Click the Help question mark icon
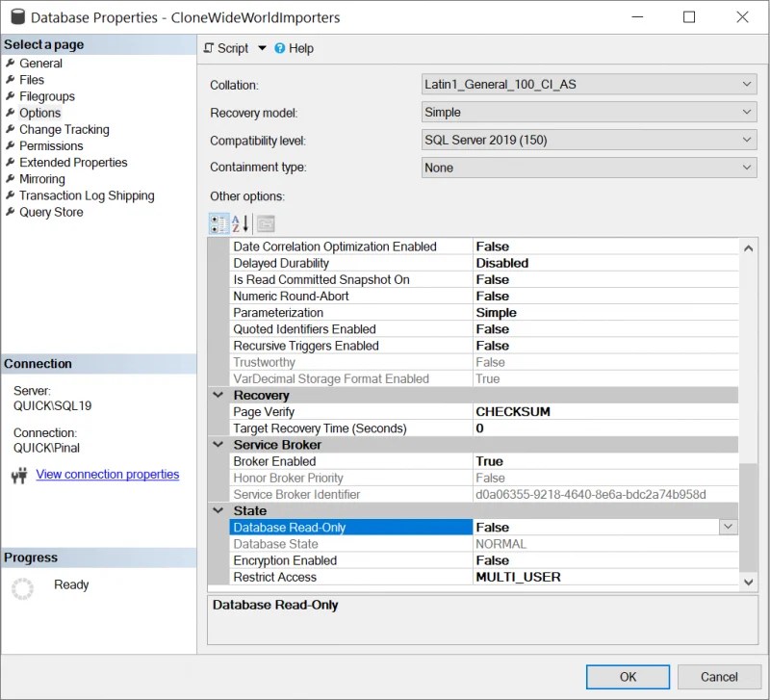Screen dimensions: 770x700 (x=279, y=48)
